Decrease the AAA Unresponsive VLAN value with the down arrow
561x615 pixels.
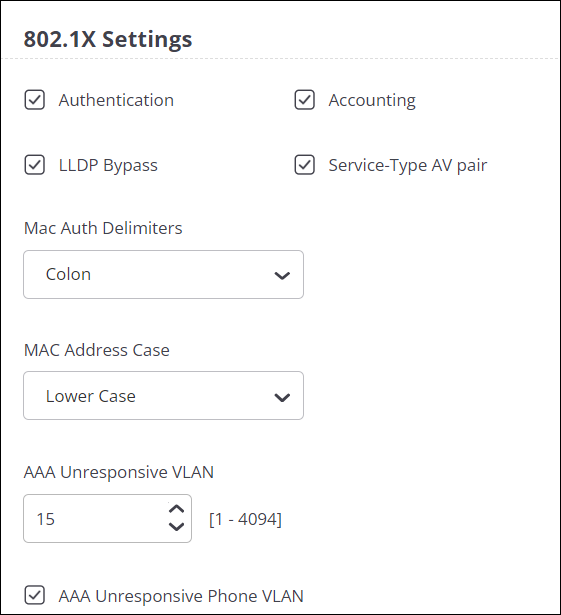click(x=176, y=527)
